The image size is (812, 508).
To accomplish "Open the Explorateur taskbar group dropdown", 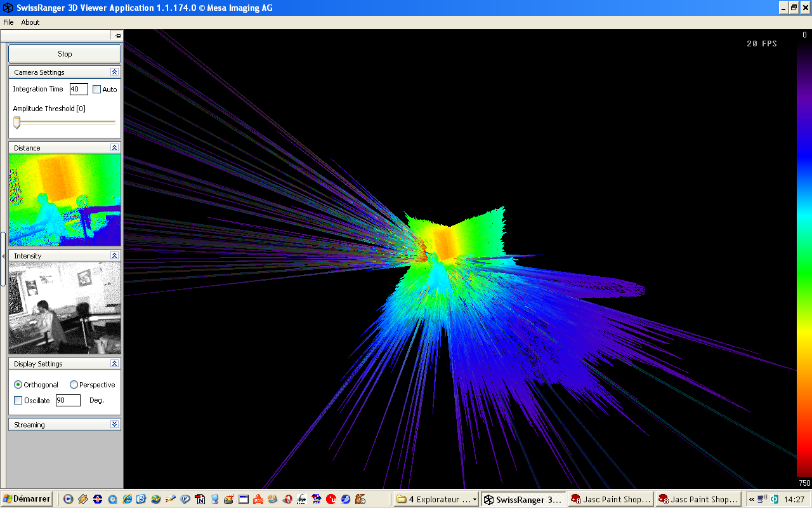I will (475, 500).
